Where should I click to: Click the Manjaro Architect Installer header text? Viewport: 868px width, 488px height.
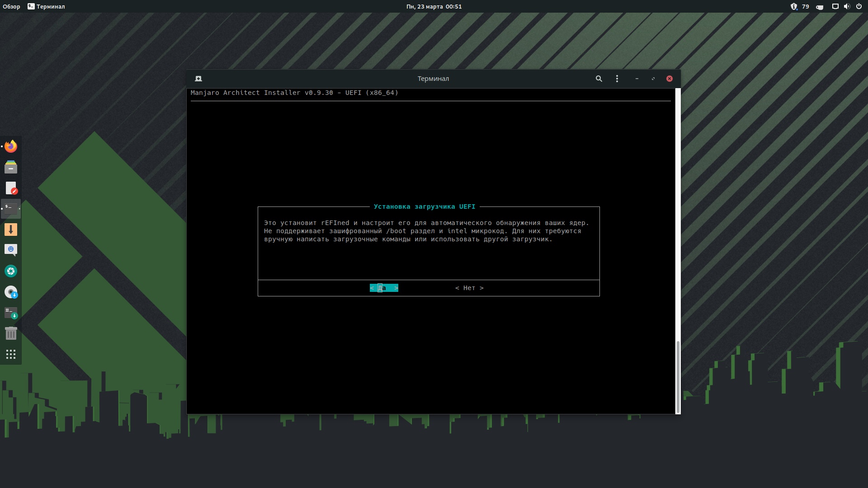[294, 93]
